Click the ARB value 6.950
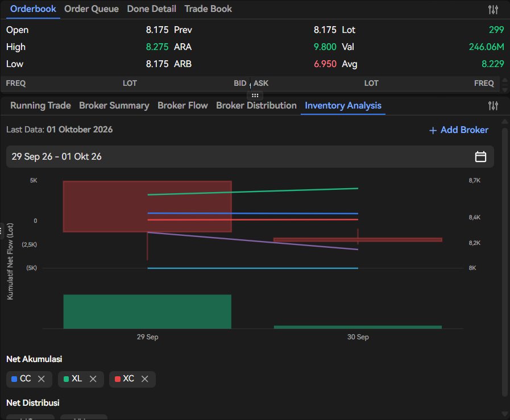This screenshot has height=420, width=510. coord(325,64)
